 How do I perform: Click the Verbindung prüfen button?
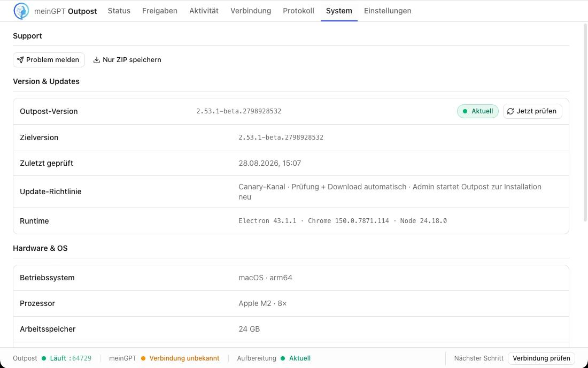541,358
